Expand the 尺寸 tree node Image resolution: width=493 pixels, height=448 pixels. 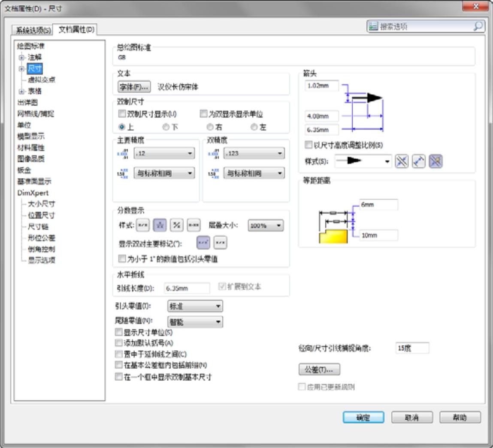click(22, 69)
